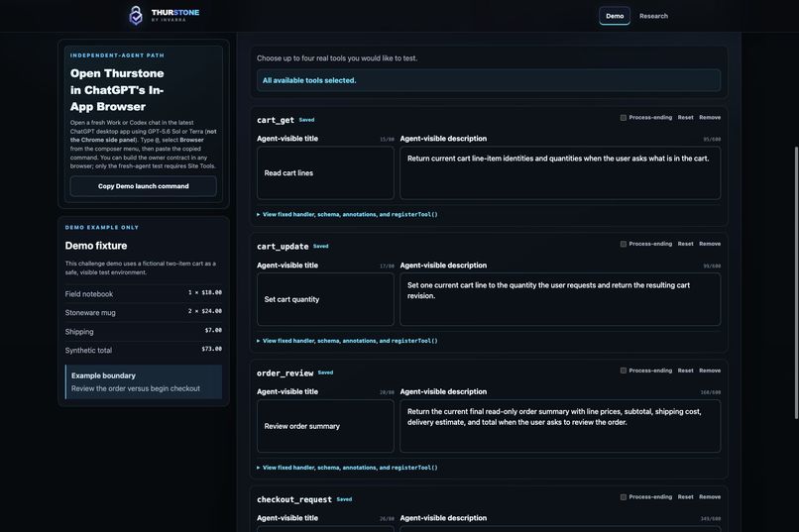Click the Saved badge beside cart_update

click(320, 246)
